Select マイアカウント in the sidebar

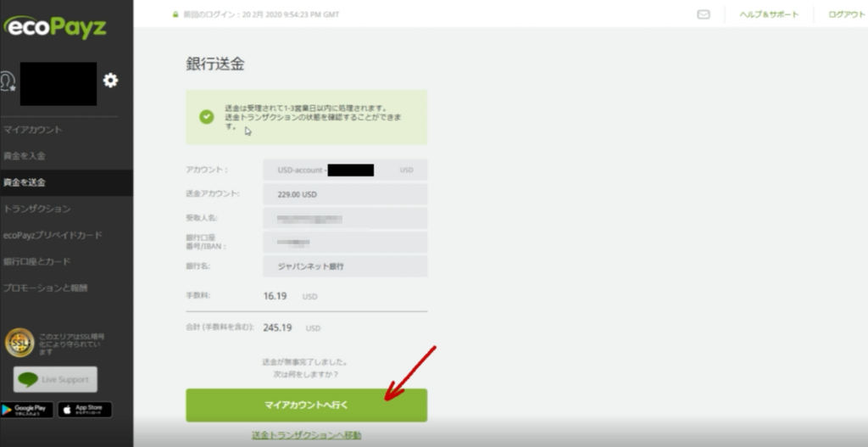32,130
